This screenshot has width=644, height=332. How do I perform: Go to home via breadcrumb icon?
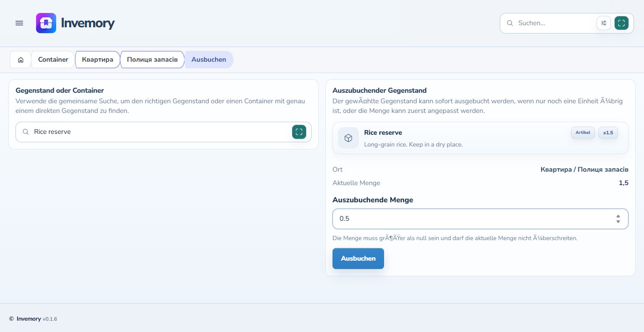pyautogui.click(x=21, y=60)
